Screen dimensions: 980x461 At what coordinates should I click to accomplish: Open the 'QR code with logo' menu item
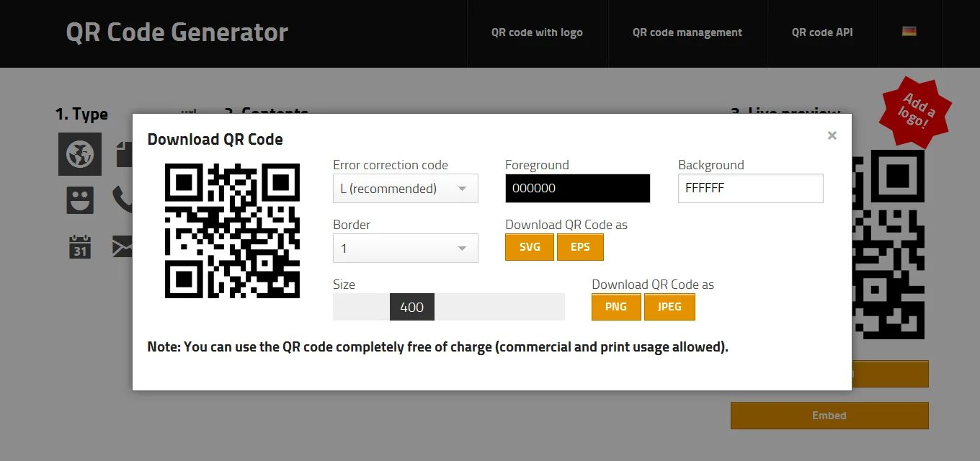(537, 32)
